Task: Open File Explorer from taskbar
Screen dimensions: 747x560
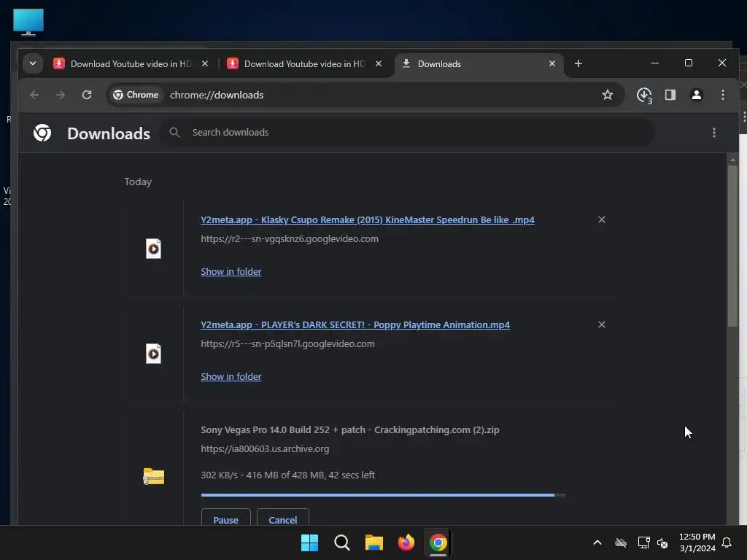Action: pyautogui.click(x=374, y=542)
